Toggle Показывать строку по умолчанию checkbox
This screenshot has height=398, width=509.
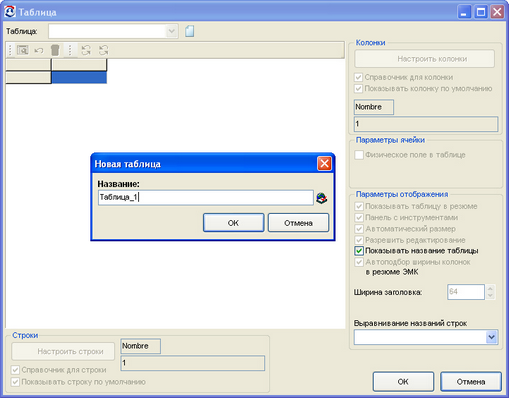15,382
